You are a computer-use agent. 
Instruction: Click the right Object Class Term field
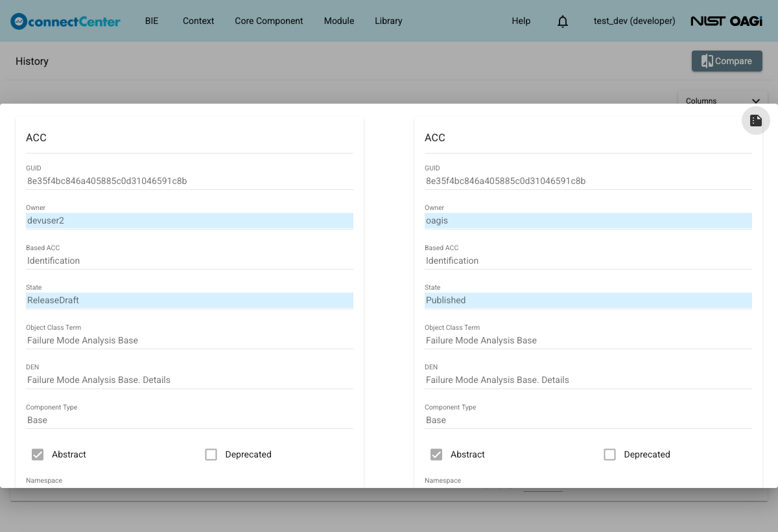[x=588, y=341]
